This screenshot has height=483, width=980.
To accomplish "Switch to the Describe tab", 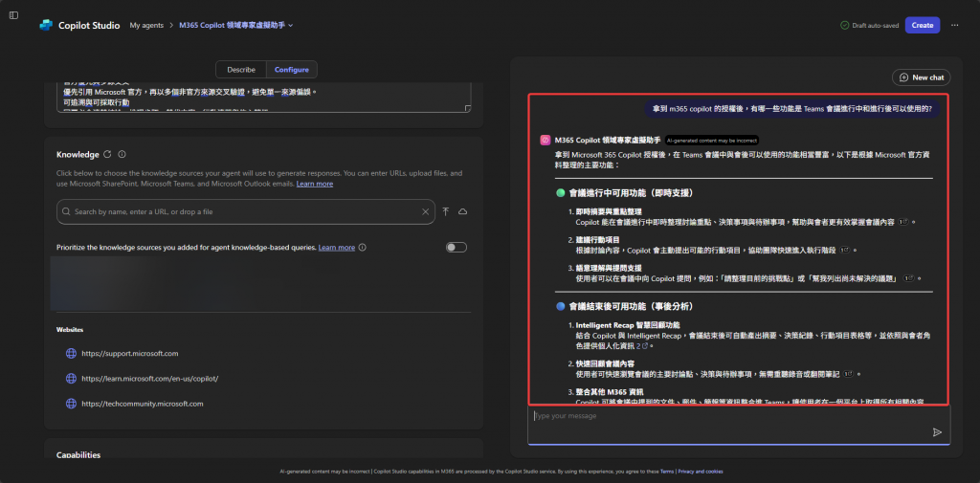I will point(240,70).
